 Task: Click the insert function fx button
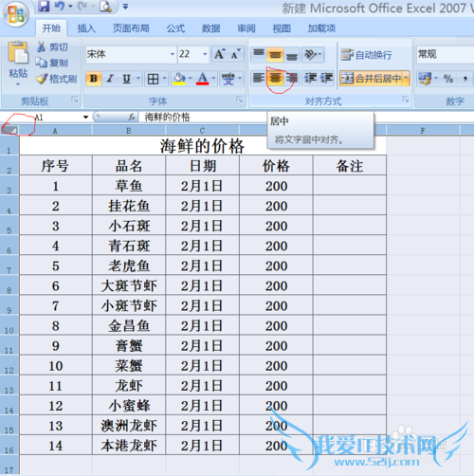[132, 118]
